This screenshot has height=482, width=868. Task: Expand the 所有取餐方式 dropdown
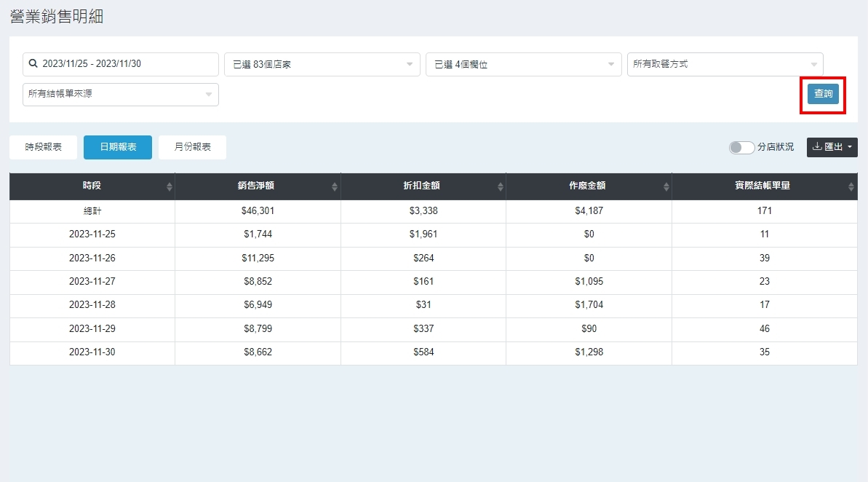[725, 64]
